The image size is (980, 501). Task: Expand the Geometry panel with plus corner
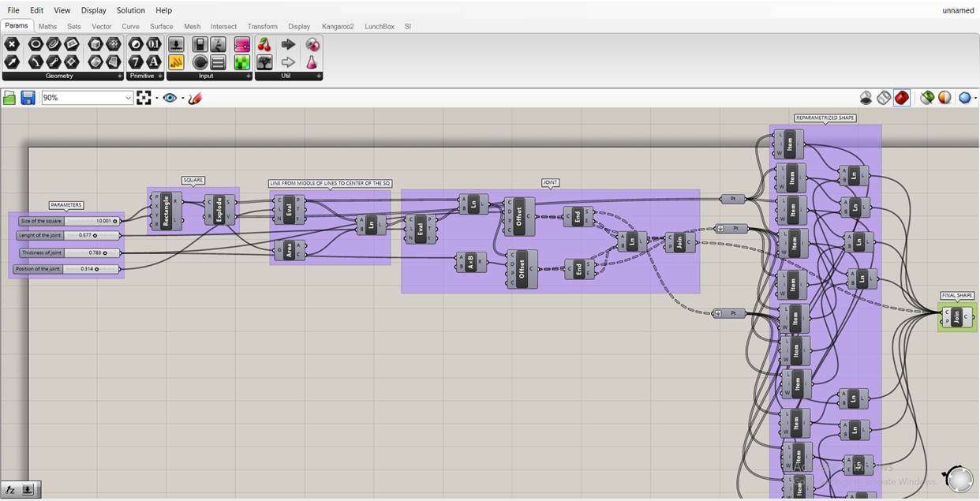[x=120, y=77]
